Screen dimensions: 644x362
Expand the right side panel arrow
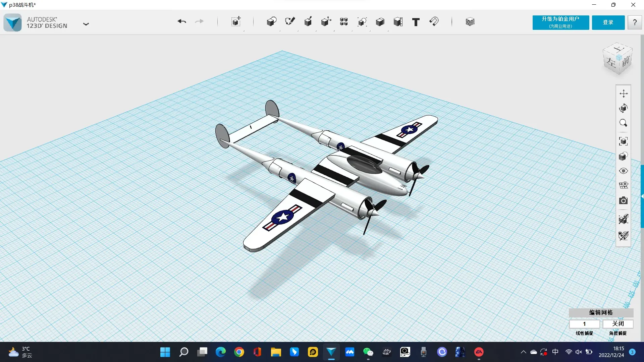pos(642,196)
